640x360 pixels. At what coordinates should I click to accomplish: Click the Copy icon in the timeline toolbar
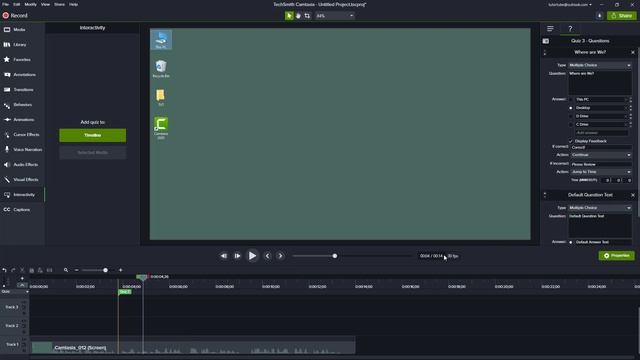coord(31,270)
